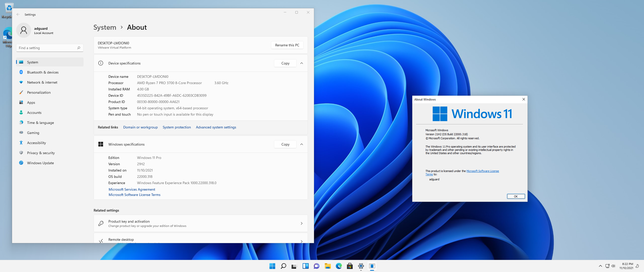This screenshot has width=644, height=272.
Task: Click the Settings back arrow
Action: [x=18, y=15]
